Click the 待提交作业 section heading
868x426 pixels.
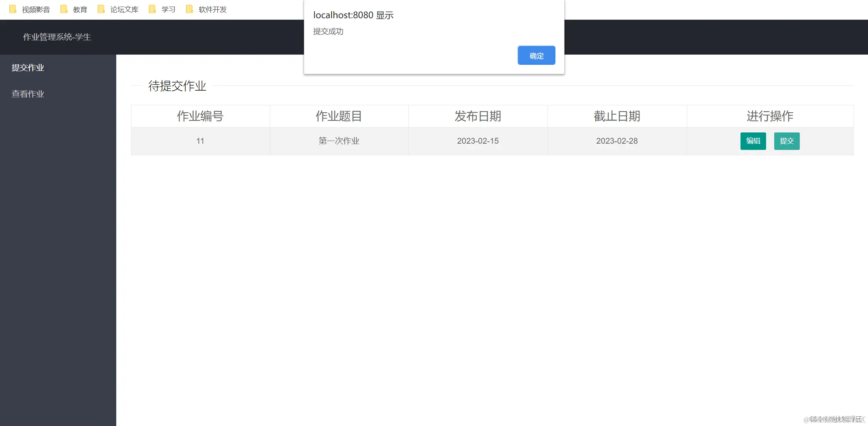point(177,86)
